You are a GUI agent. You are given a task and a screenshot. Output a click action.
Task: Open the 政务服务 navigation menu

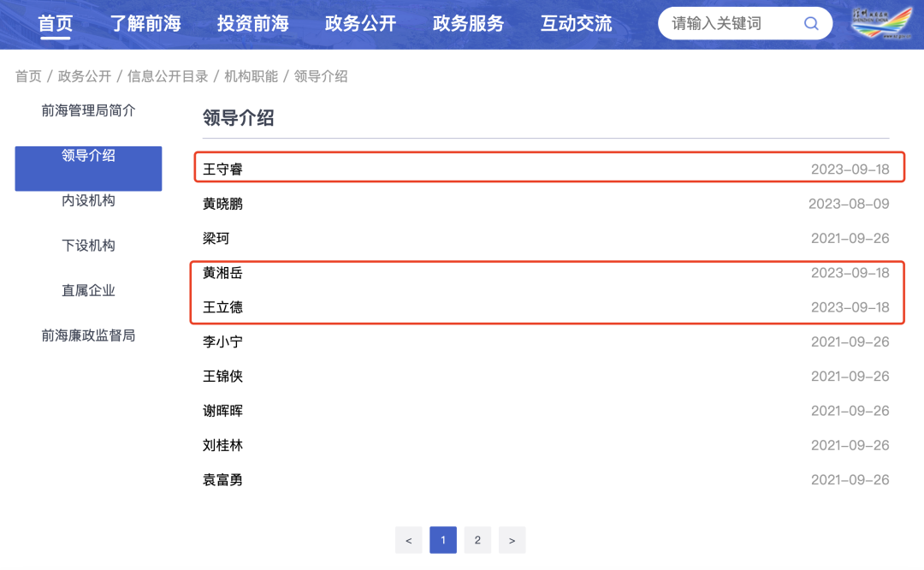coord(469,24)
